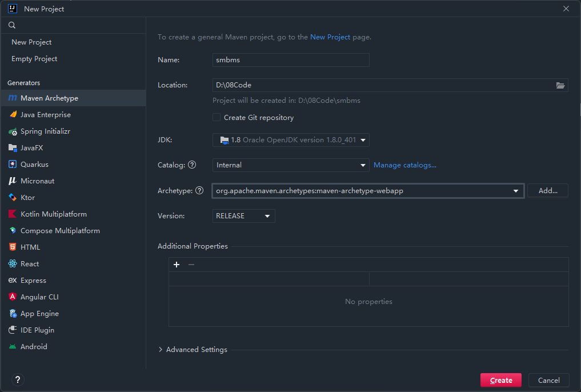Open the JDK dropdown
Viewport: 581px width, 392px height.
[291, 140]
